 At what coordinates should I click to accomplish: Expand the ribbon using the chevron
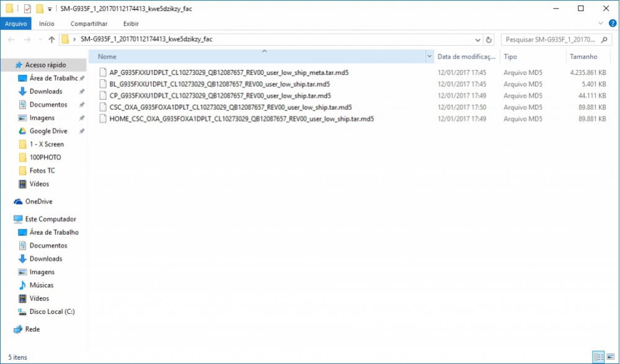[x=601, y=24]
